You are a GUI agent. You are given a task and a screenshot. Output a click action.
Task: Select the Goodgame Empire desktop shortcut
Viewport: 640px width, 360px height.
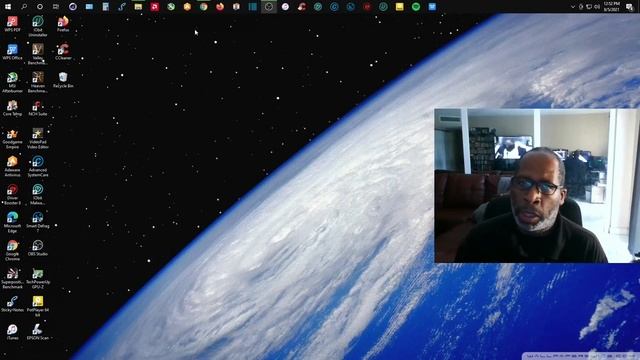tap(12, 138)
